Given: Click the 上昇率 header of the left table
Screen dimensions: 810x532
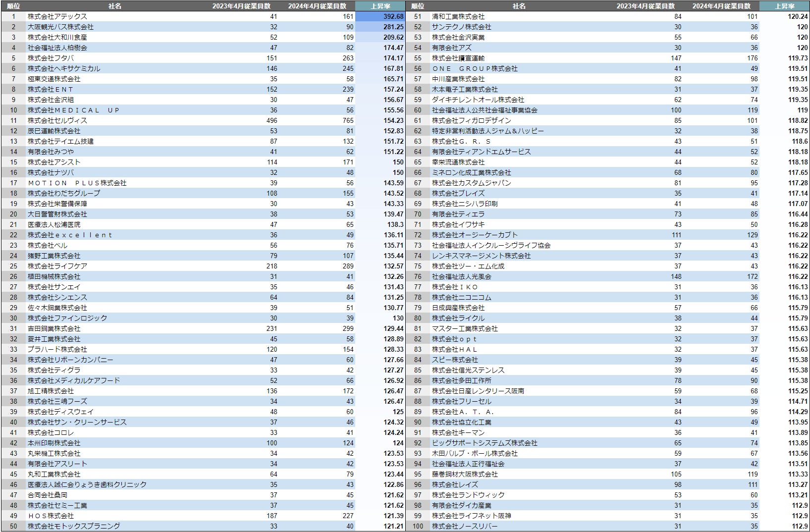Looking at the screenshot, I should pos(380,6).
